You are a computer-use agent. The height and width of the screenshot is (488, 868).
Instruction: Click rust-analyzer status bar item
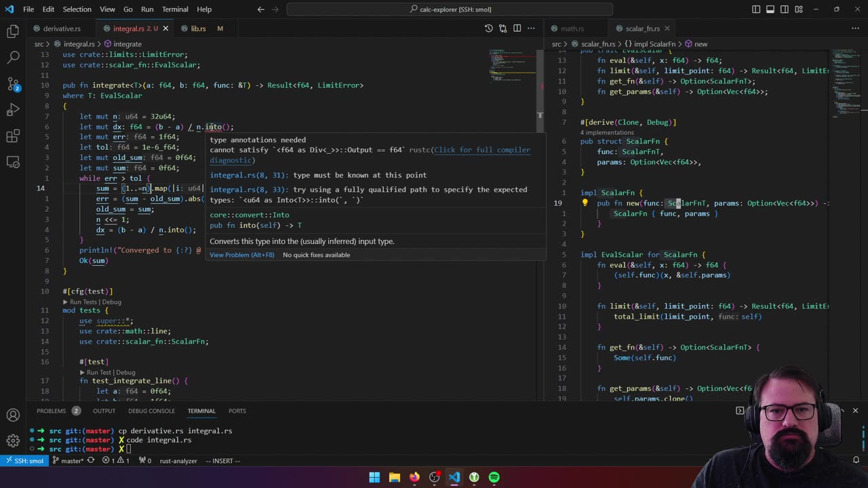point(178,461)
